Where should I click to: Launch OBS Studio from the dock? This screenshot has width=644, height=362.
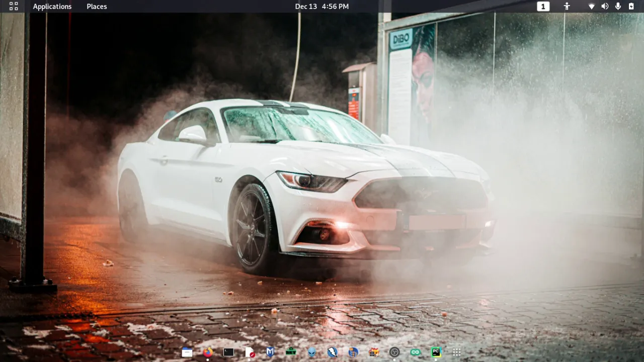point(394,352)
